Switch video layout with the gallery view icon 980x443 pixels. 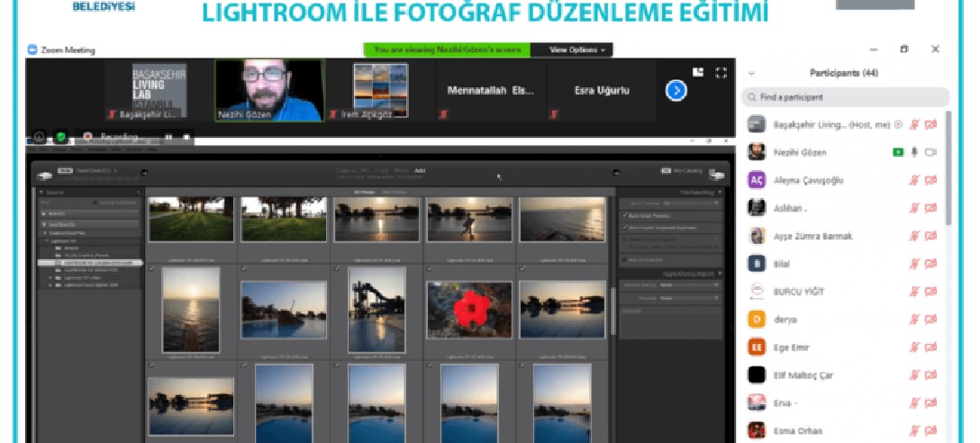698,72
